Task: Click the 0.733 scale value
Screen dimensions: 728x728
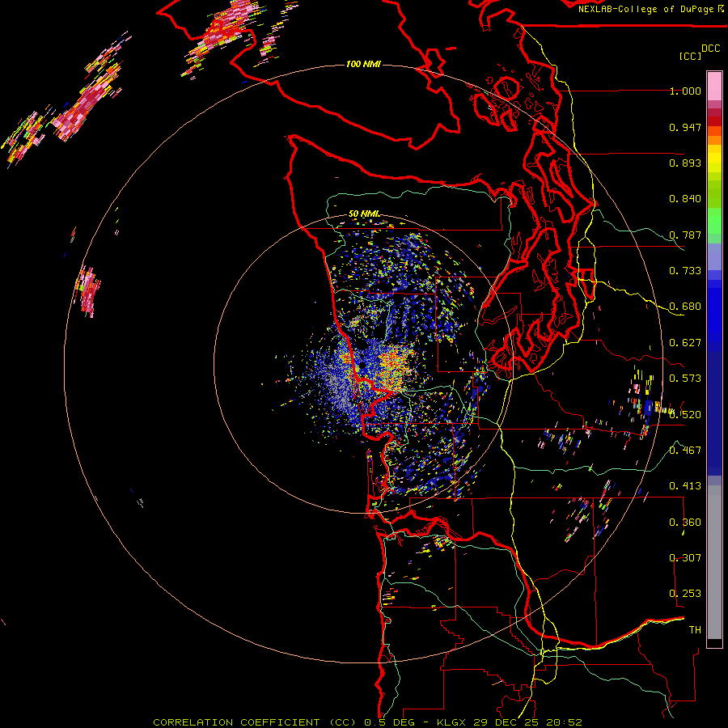Action: pos(685,271)
